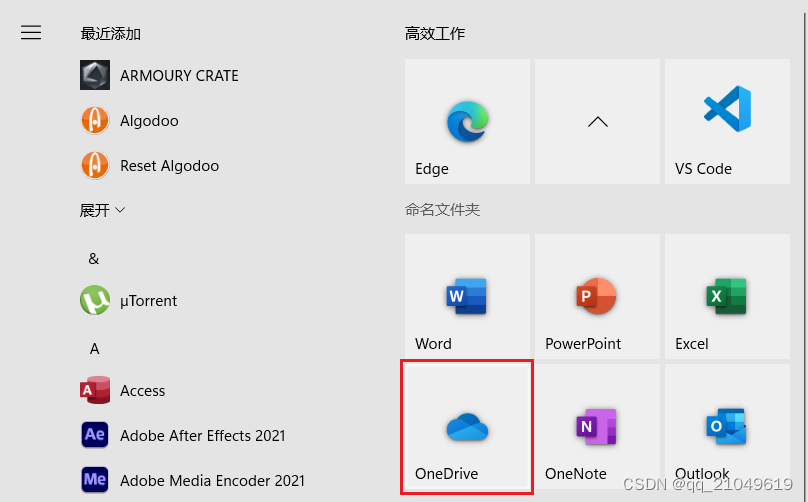This screenshot has height=502, width=808.
Task: Click the 高效工作 group title
Action: 435,34
